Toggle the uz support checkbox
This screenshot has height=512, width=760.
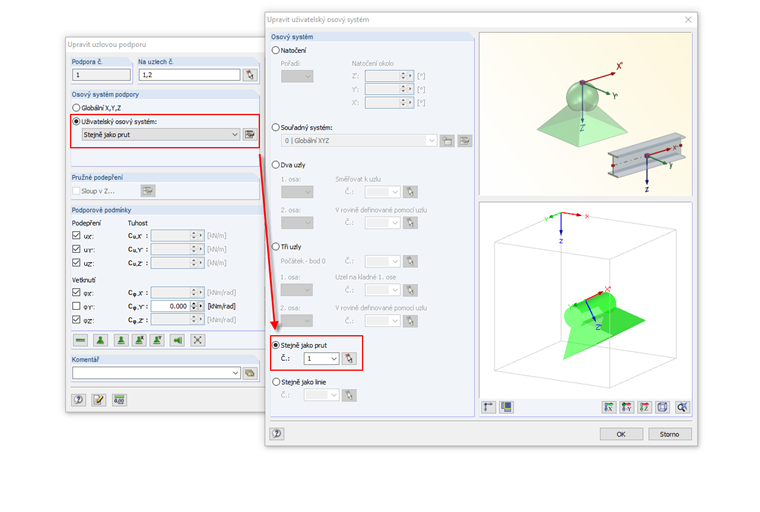[x=76, y=262]
